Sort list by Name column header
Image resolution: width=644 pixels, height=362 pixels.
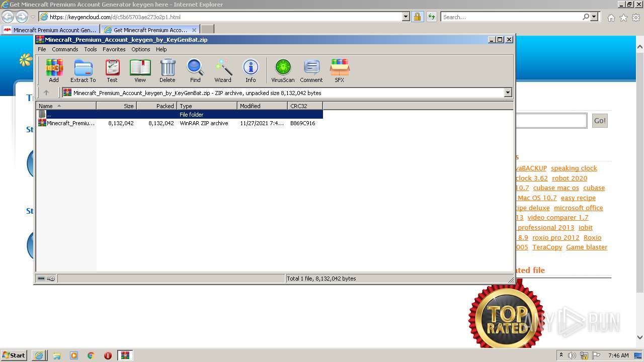(66, 106)
